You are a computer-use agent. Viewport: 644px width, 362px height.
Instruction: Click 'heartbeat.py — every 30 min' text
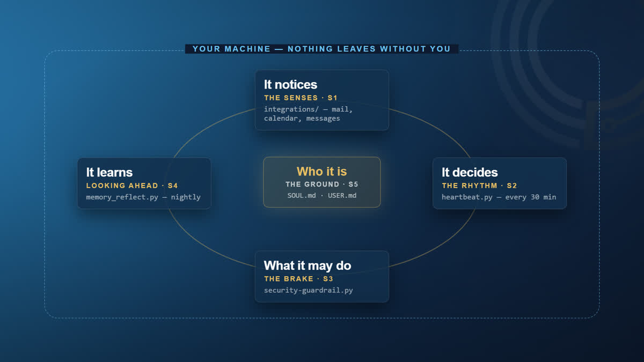499,197
